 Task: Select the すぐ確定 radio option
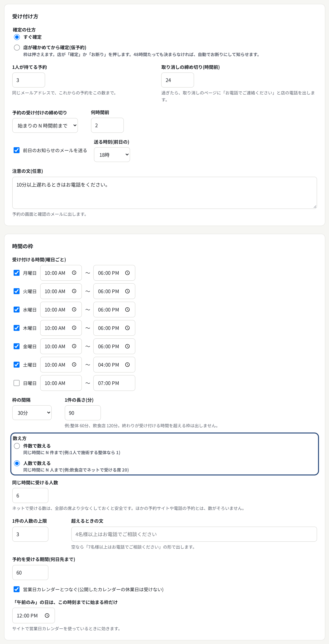[x=17, y=37]
